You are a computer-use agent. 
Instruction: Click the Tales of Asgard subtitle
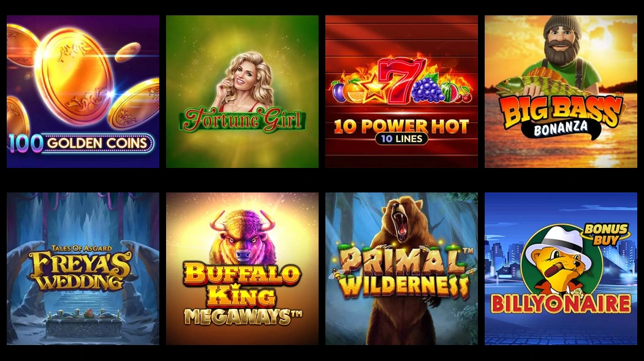[x=81, y=248]
